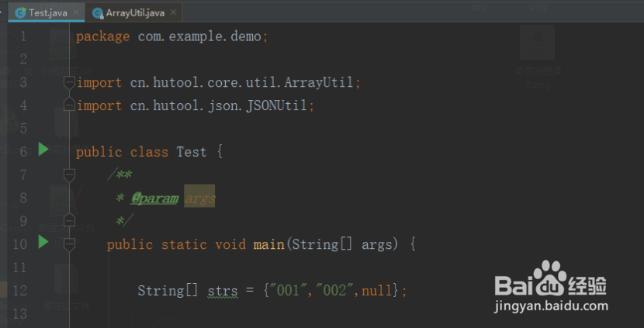Viewport: 644px width, 328px height.
Task: Click the fold end marker on line 9
Action: (69, 220)
